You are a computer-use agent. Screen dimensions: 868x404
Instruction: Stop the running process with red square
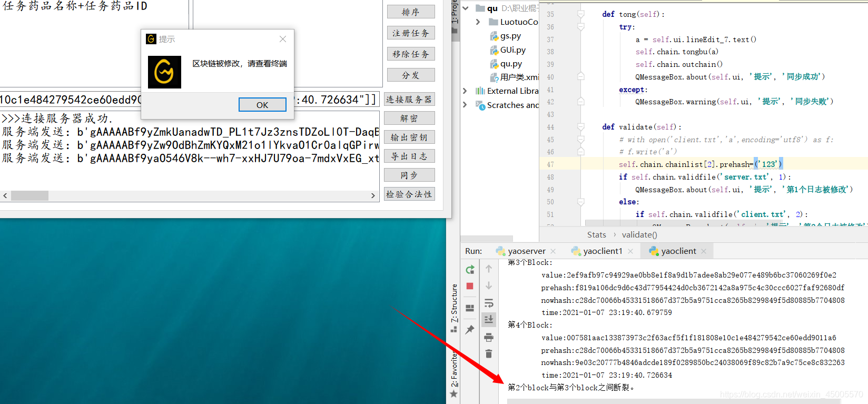(x=470, y=286)
